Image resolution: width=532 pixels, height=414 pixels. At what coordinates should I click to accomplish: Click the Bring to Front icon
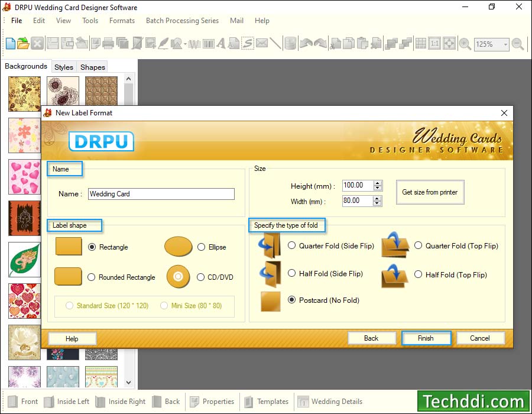391,44
